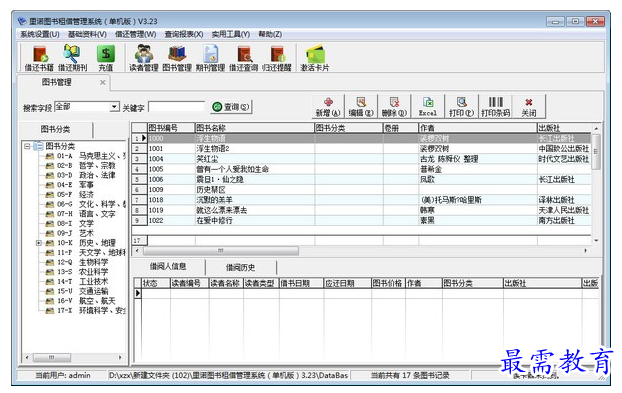Click the 打印(P) print button
The width and height of the screenshot is (622, 393).
pos(461,107)
